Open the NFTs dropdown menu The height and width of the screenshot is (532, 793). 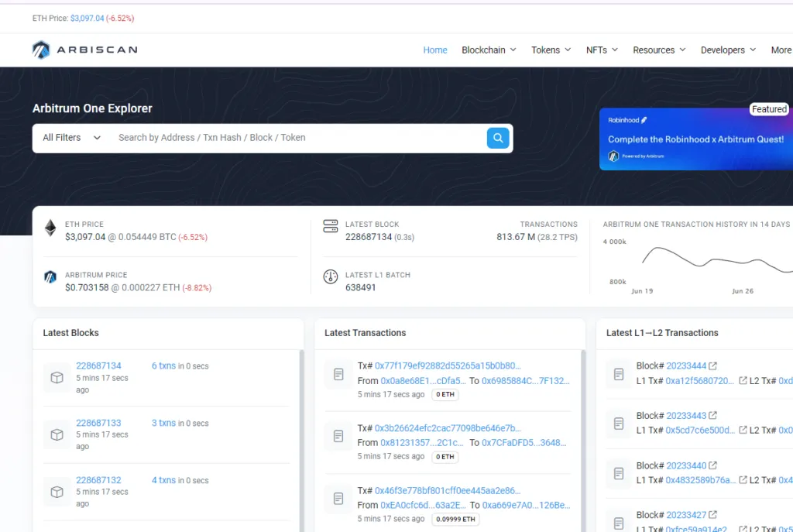pyautogui.click(x=602, y=50)
